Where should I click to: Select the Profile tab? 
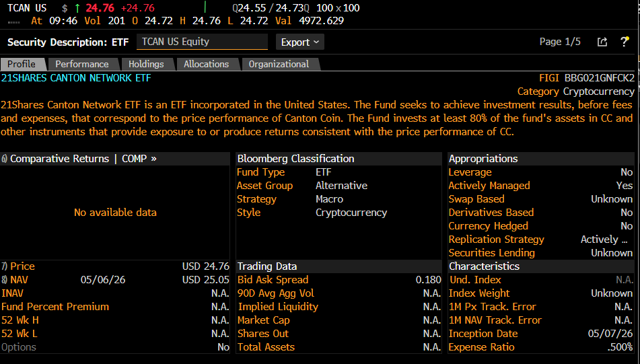[x=22, y=64]
